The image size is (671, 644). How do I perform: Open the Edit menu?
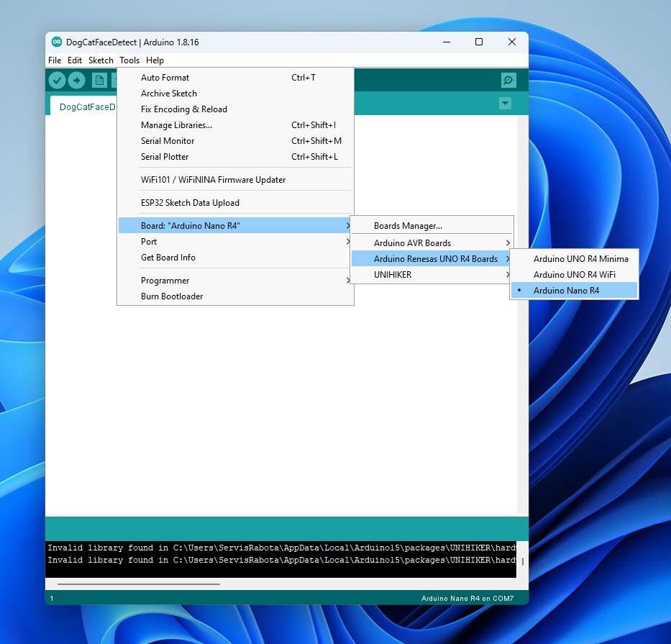pos(75,60)
